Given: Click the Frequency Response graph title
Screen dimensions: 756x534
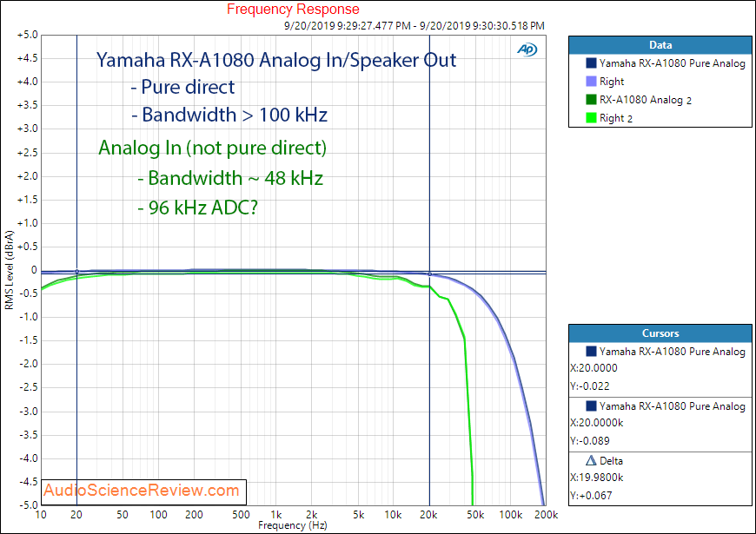Looking at the screenshot, I should (293, 10).
